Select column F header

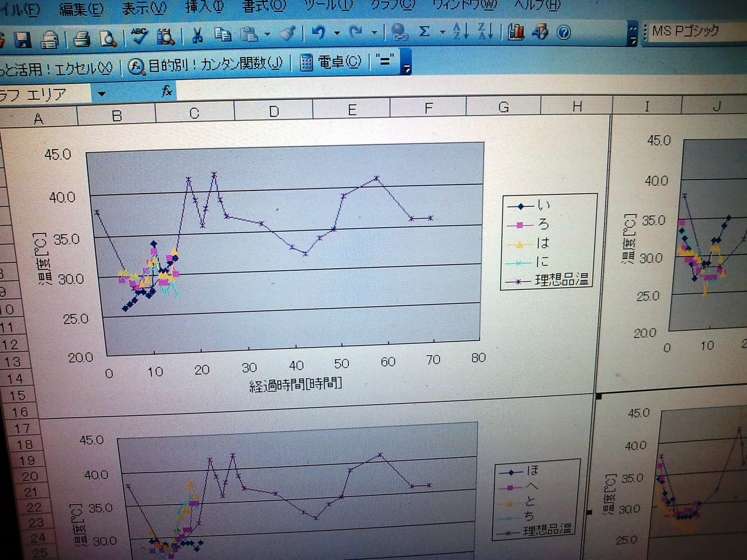point(428,108)
